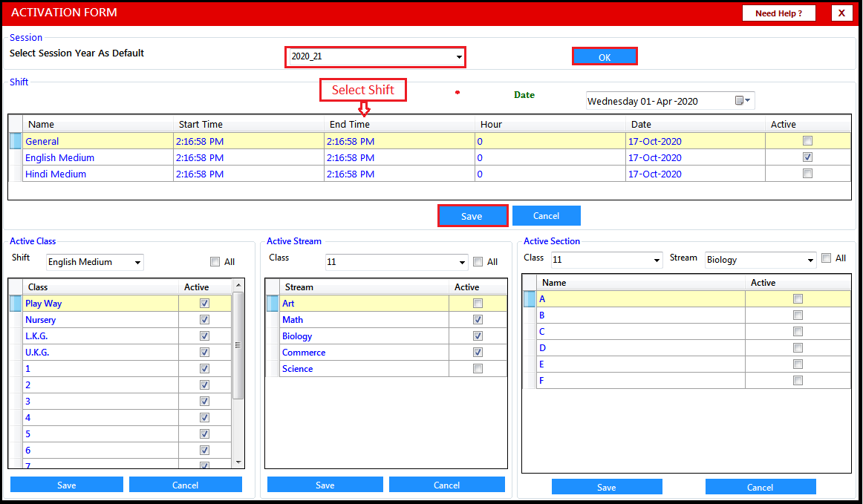
Task: Uncheck Active for Biology stream
Action: (478, 336)
